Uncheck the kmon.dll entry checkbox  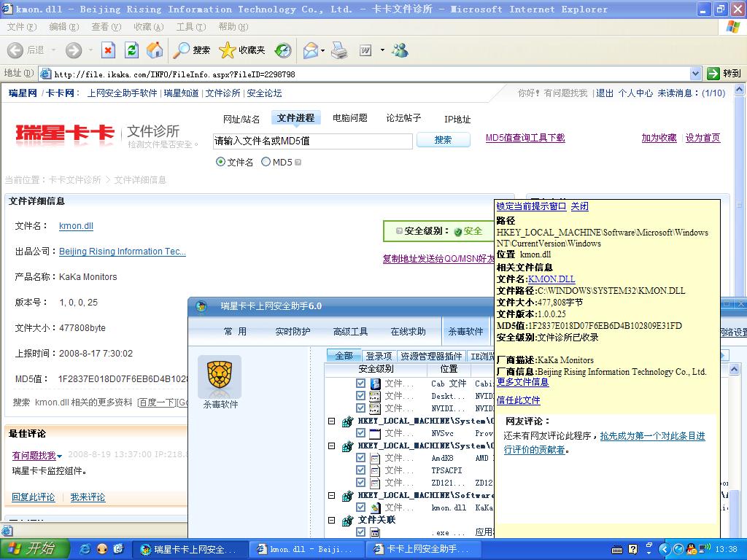[x=360, y=507]
